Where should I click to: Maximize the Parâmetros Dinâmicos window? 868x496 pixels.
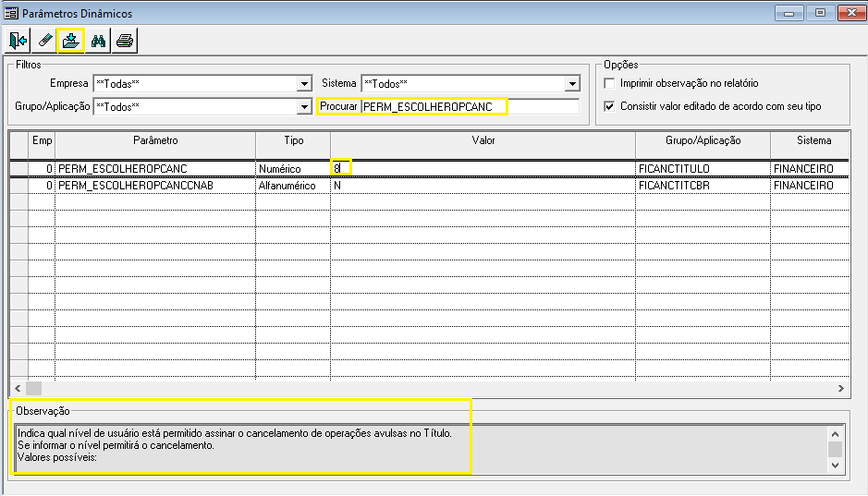(820, 13)
